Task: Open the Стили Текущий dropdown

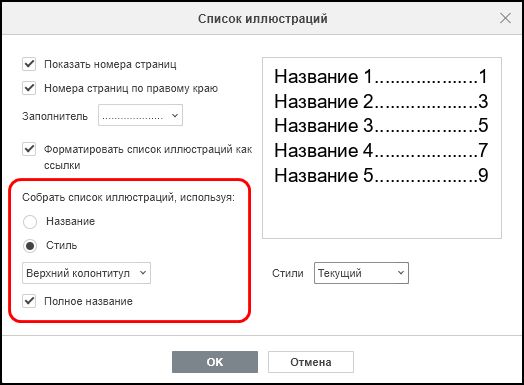Action: [x=361, y=273]
